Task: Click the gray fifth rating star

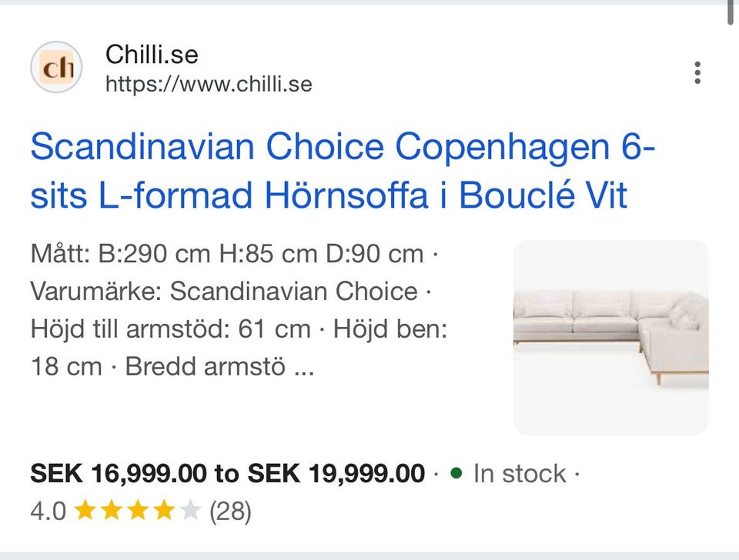Action: pos(189,511)
